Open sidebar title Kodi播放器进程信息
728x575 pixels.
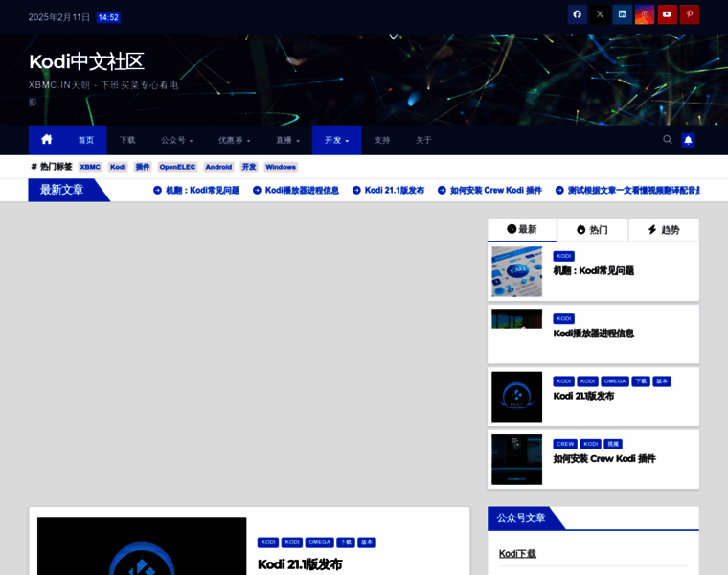pyautogui.click(x=593, y=333)
